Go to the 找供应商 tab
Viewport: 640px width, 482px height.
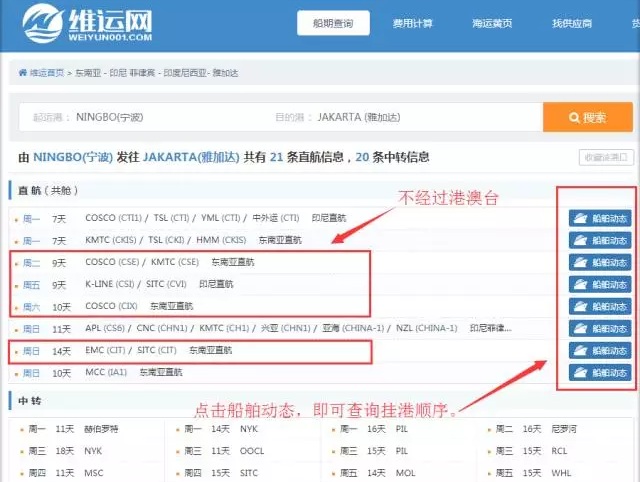click(x=571, y=23)
